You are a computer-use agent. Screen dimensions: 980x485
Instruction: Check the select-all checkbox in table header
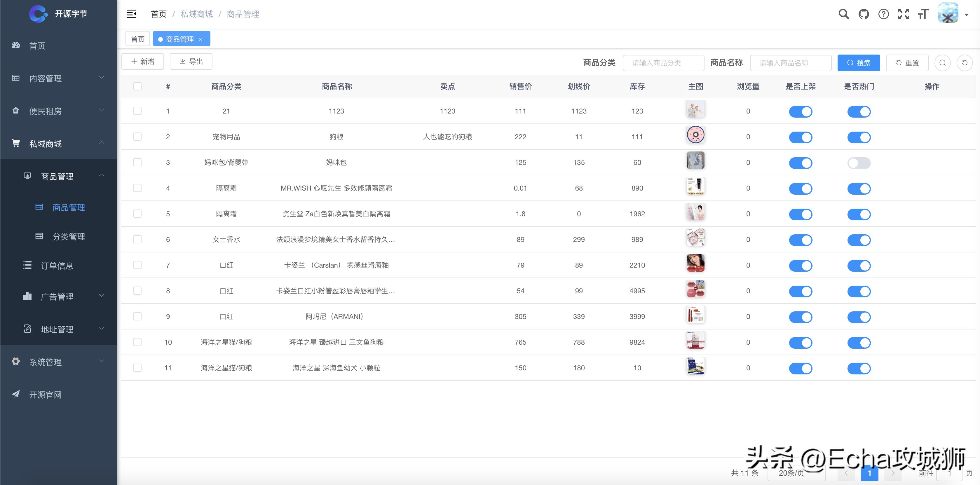click(137, 86)
